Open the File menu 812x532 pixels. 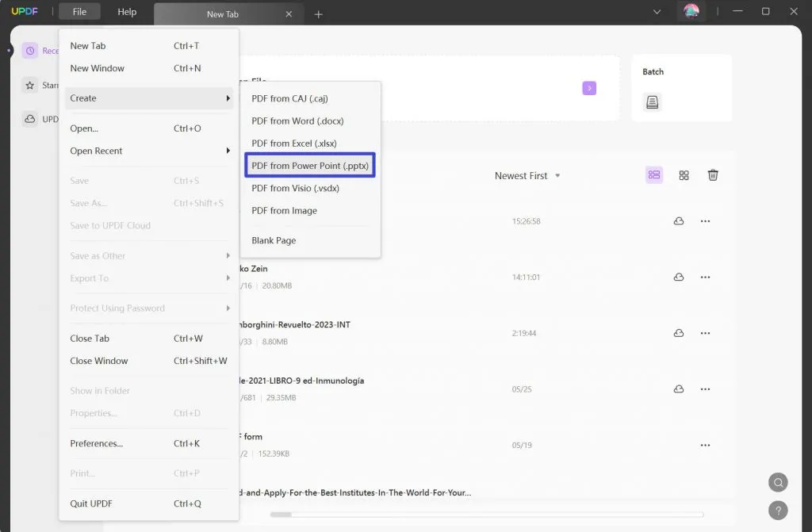pyautogui.click(x=79, y=11)
